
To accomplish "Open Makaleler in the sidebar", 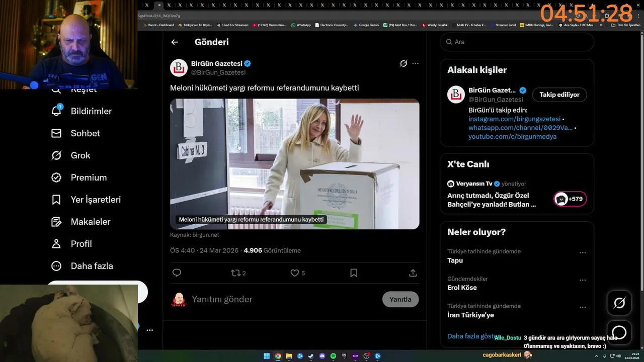I will click(x=80, y=222).
